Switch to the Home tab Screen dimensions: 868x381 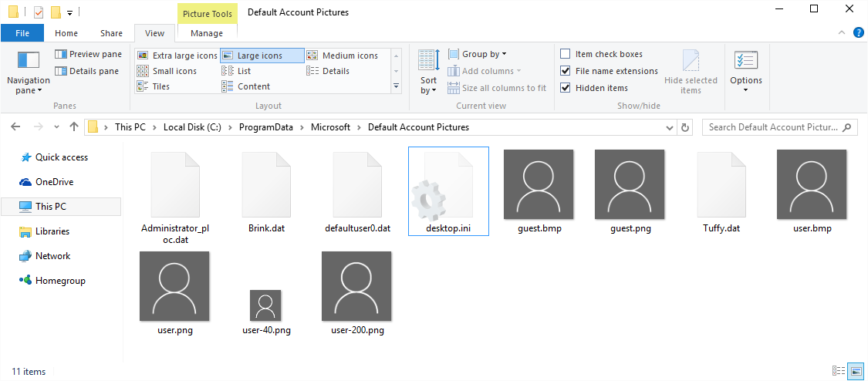point(66,33)
